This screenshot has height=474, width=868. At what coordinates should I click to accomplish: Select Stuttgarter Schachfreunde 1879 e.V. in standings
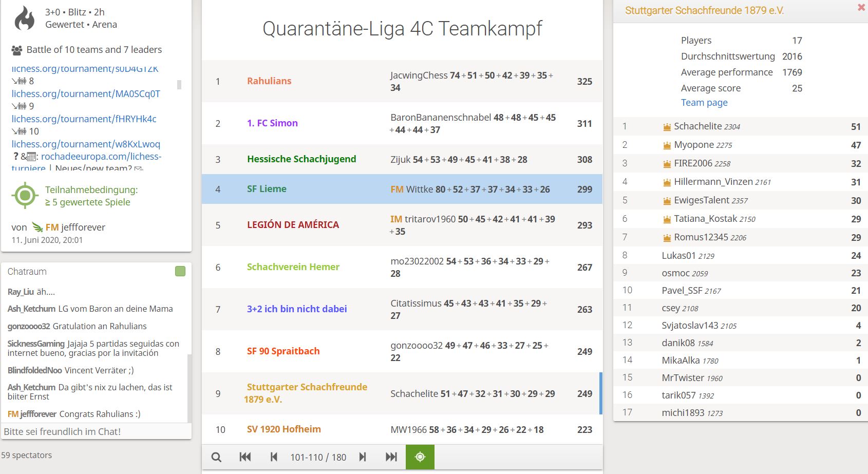[306, 393]
